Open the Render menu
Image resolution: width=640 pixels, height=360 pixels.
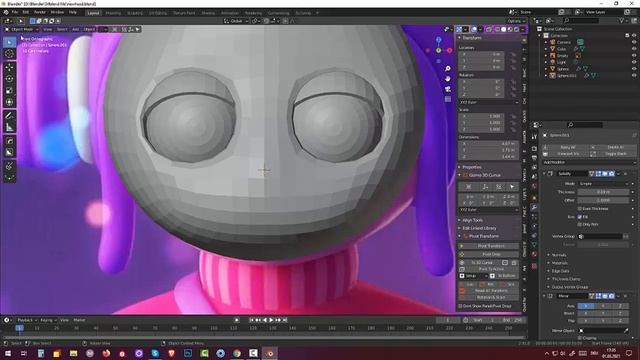[x=40, y=12]
